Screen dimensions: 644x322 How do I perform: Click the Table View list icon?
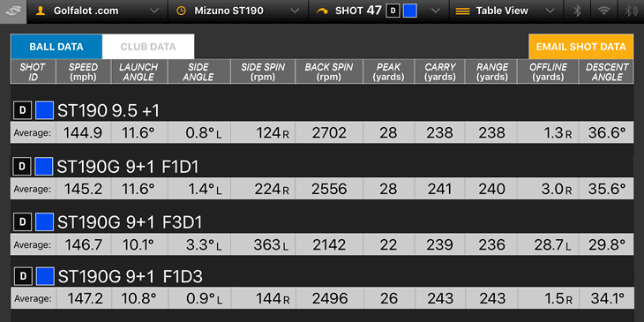pyautogui.click(x=462, y=11)
